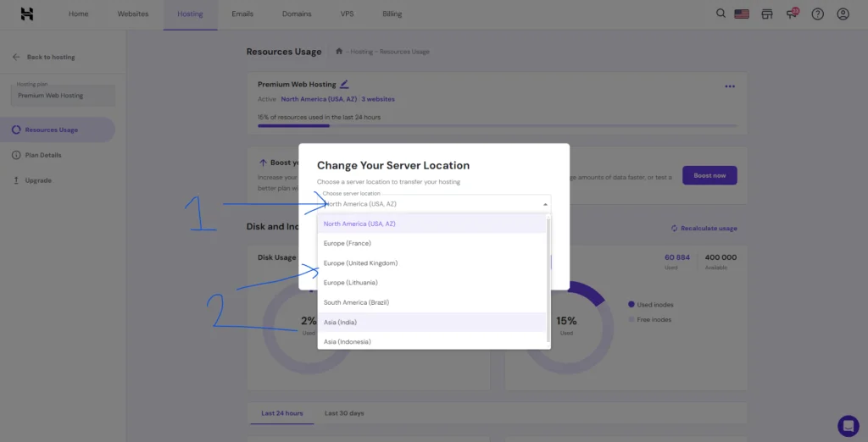Click the Choose server location field
Image resolution: width=868 pixels, height=442 pixels.
point(433,203)
